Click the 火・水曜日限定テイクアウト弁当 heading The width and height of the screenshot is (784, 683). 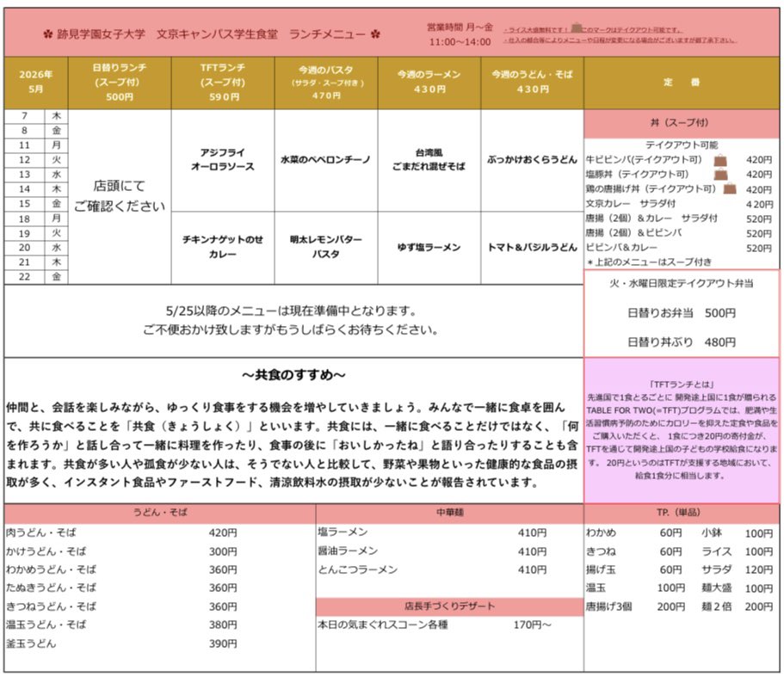pos(682,283)
